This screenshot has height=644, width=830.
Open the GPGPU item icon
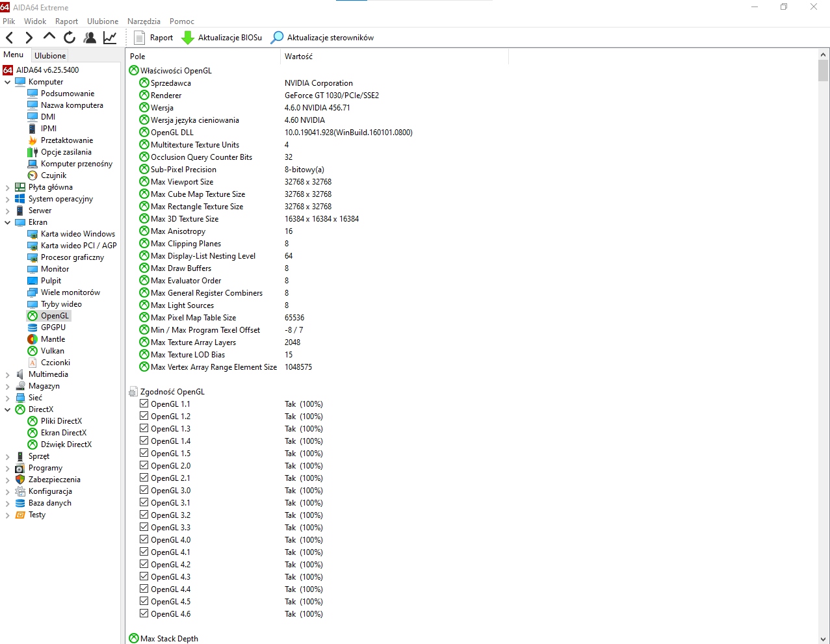pos(32,328)
